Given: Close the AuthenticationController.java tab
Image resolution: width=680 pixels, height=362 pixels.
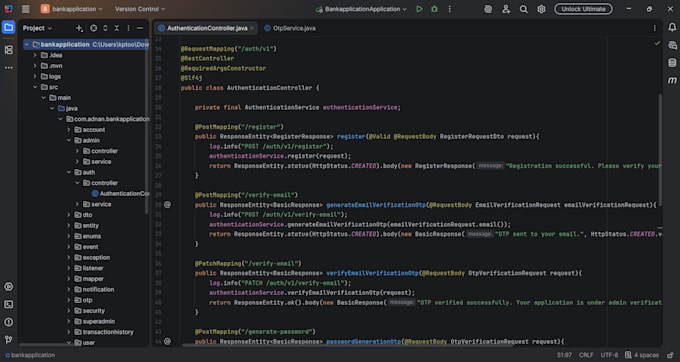Looking at the screenshot, I should point(252,28).
